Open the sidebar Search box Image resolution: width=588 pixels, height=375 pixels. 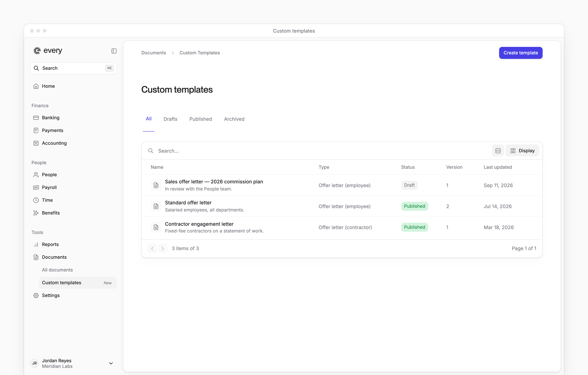73,68
